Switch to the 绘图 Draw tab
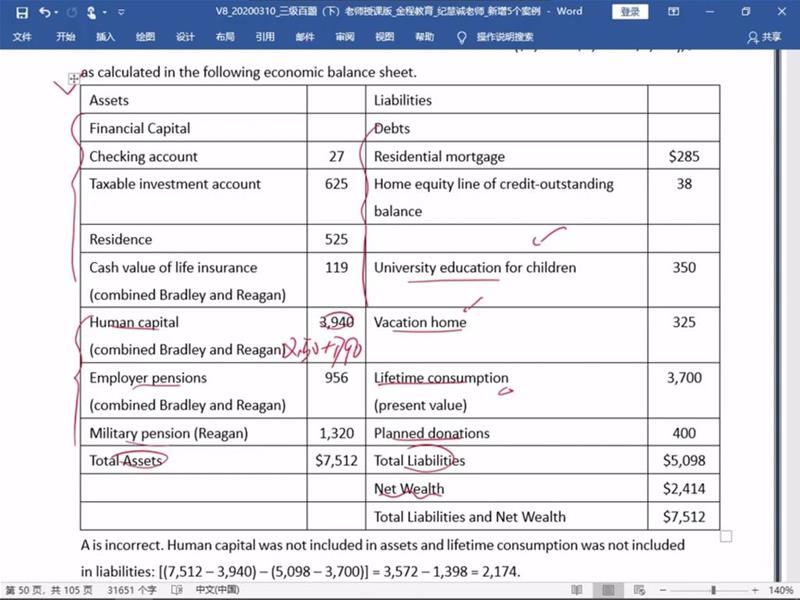 pyautogui.click(x=145, y=37)
